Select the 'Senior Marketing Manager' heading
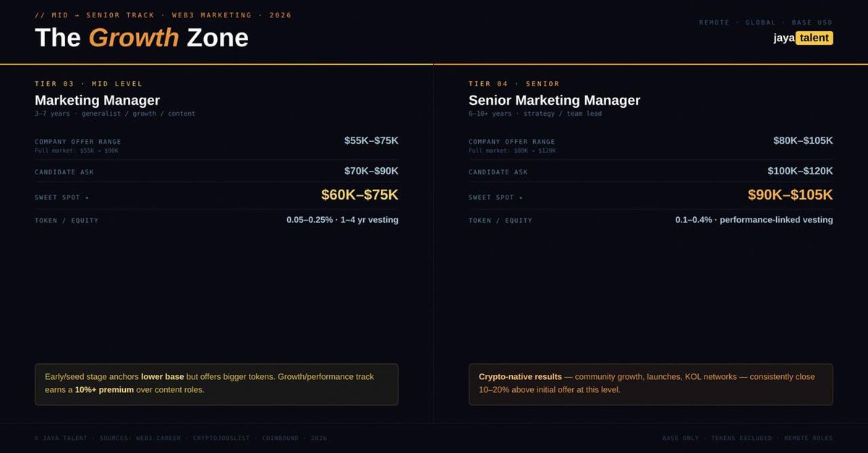The height and width of the screenshot is (453, 868). click(x=554, y=100)
